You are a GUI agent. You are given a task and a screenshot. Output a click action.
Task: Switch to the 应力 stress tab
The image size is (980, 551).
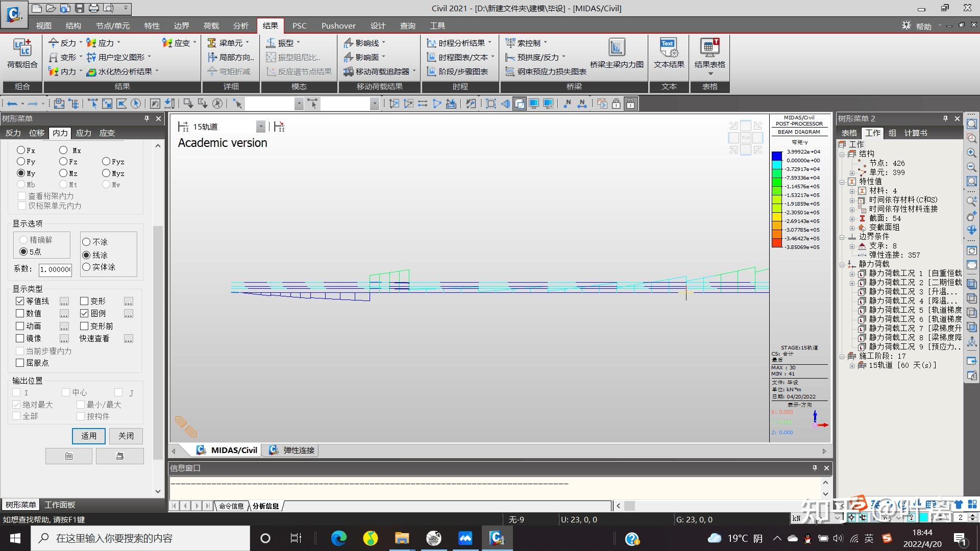83,133
